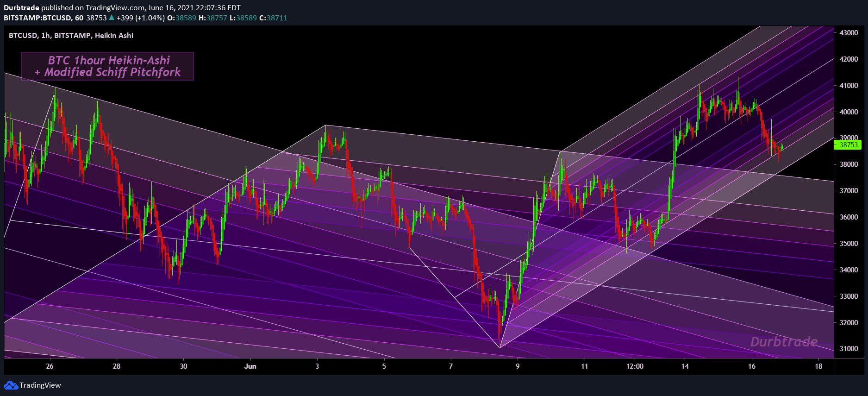868x396 pixels.
Task: Click the 37000 price axis label
Action: [849, 191]
